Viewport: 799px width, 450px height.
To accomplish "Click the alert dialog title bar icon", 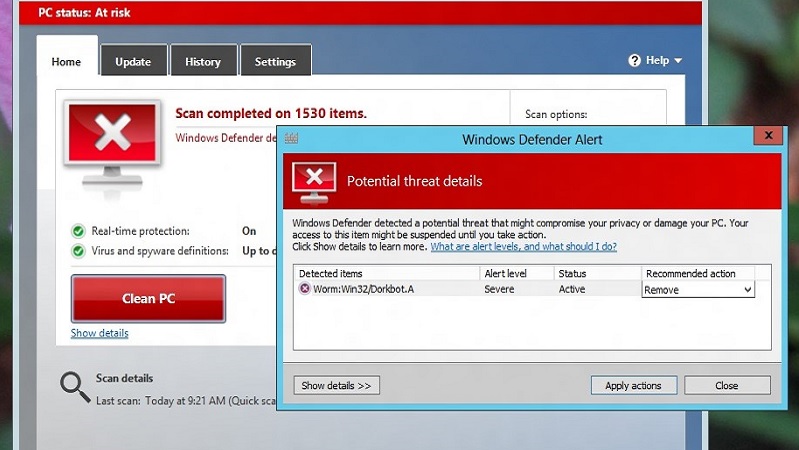I will coord(291,138).
